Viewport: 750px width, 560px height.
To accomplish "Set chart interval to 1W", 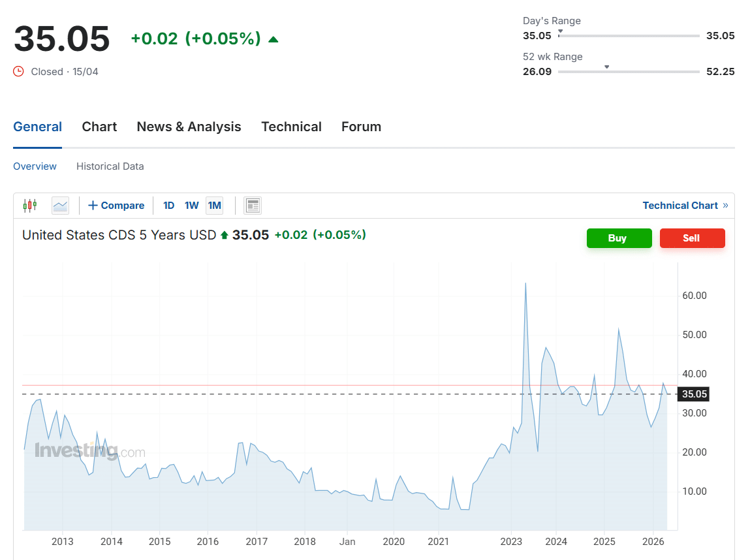I will [x=191, y=206].
